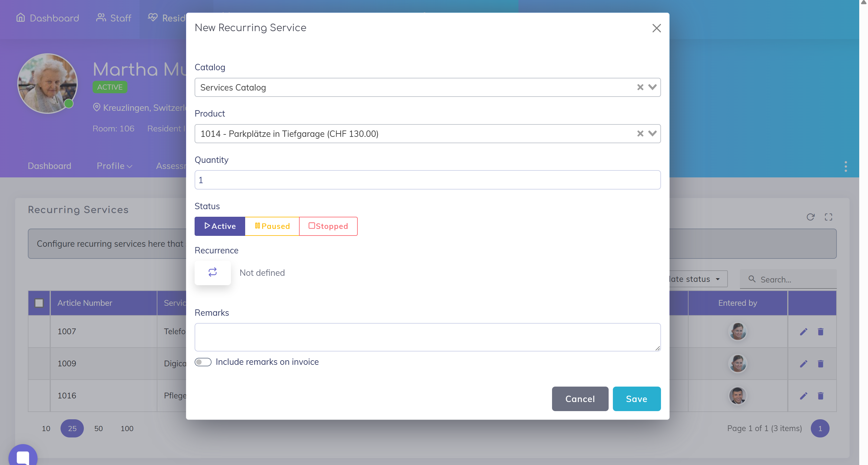Click into the Remarks text area

point(427,337)
